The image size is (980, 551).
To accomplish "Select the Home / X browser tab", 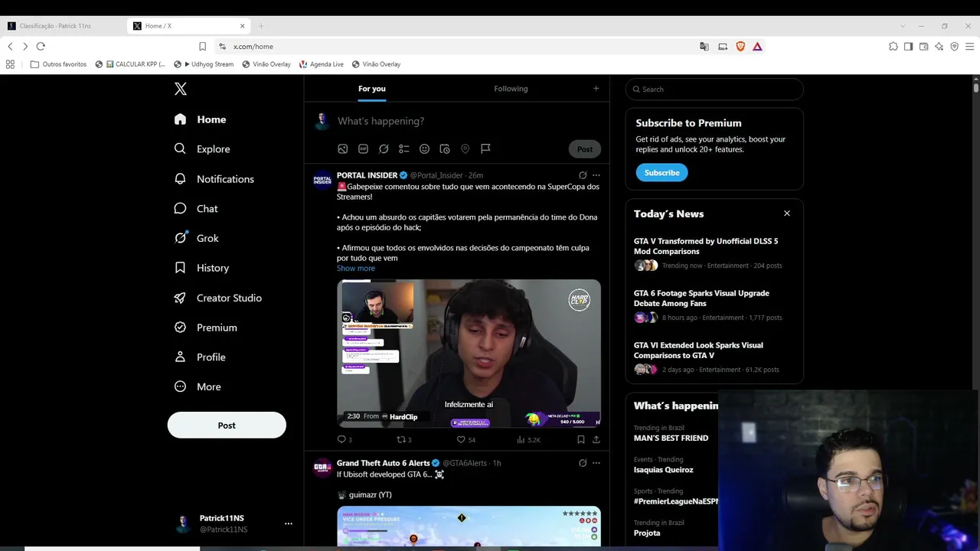I will [190, 26].
